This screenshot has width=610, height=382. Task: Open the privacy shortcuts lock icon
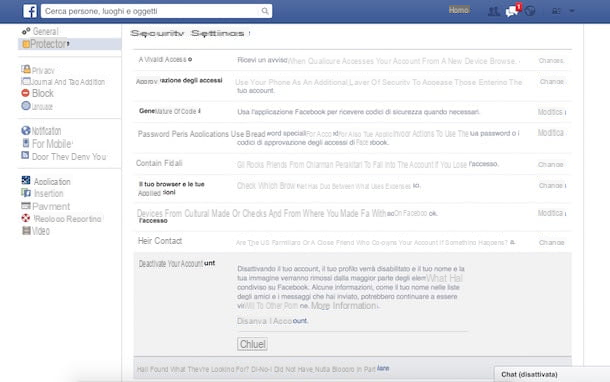[x=556, y=11]
